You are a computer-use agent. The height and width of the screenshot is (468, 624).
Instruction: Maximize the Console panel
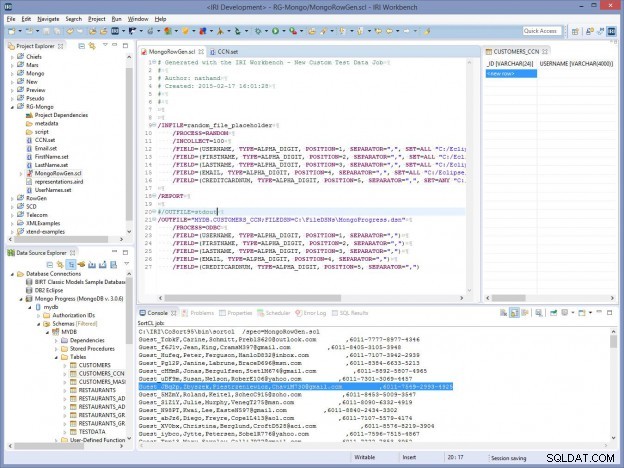pyautogui.click(x=609, y=312)
